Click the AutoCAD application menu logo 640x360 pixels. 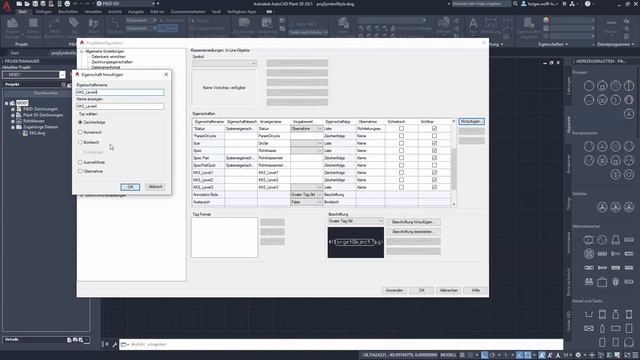pyautogui.click(x=7, y=6)
